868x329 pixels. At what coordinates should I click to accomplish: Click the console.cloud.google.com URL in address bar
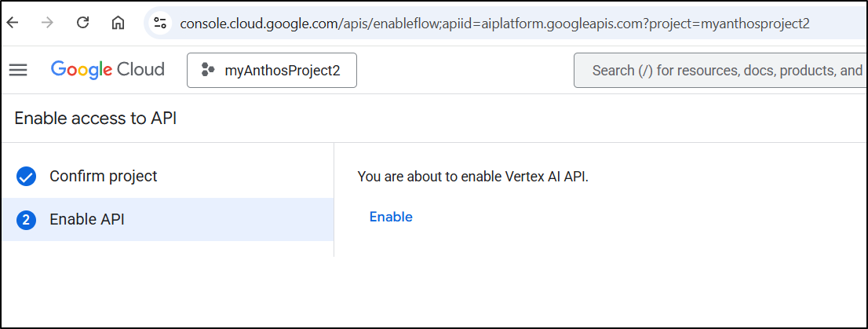pyautogui.click(x=494, y=23)
